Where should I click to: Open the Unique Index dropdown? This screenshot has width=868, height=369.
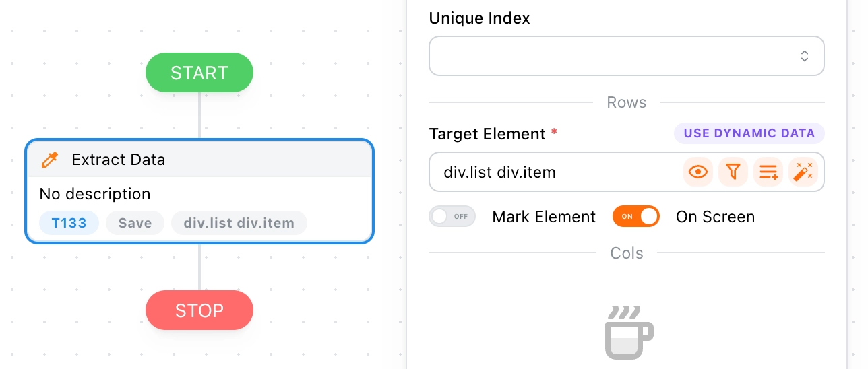627,56
